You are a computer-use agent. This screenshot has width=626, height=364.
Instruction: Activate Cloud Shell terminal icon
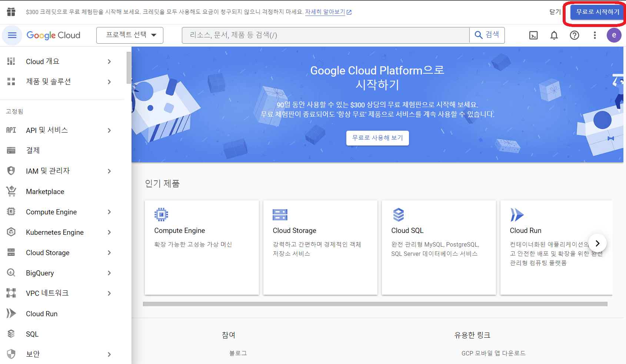pyautogui.click(x=533, y=35)
